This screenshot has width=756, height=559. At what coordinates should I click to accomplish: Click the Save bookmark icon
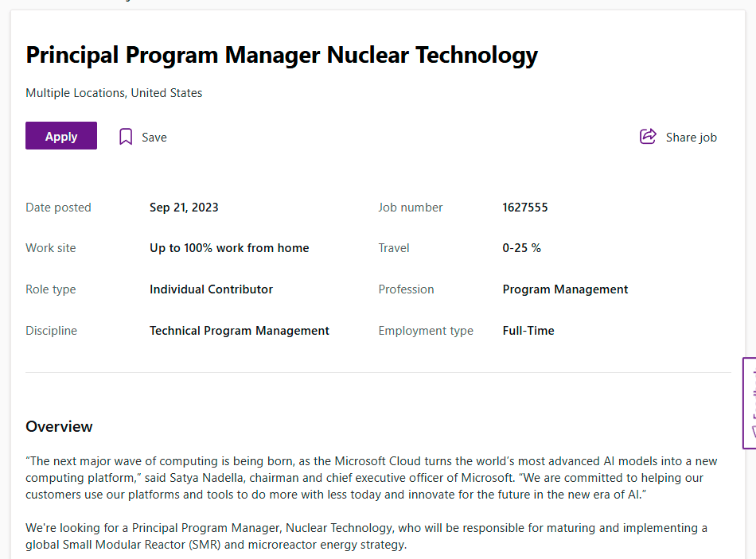(x=125, y=137)
